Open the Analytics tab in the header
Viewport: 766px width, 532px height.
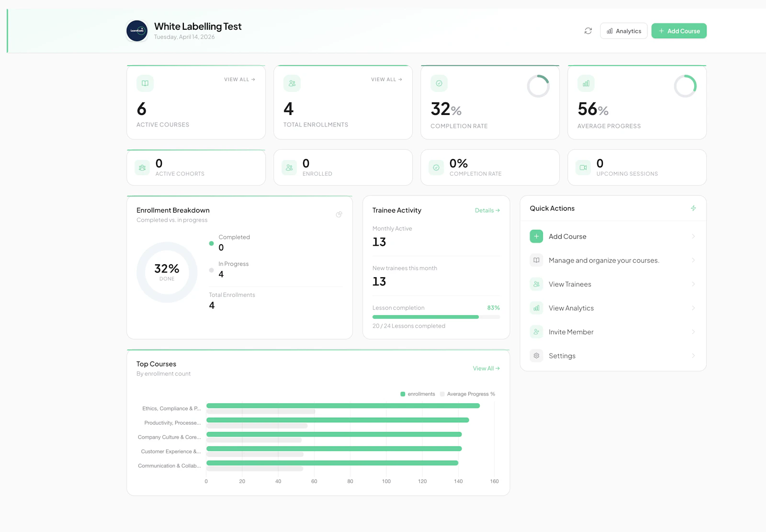623,31
